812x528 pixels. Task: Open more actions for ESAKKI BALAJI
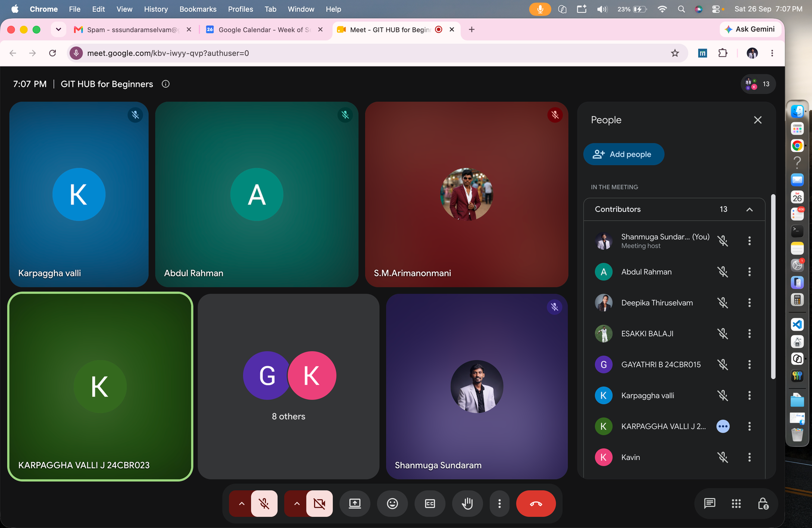tap(750, 334)
